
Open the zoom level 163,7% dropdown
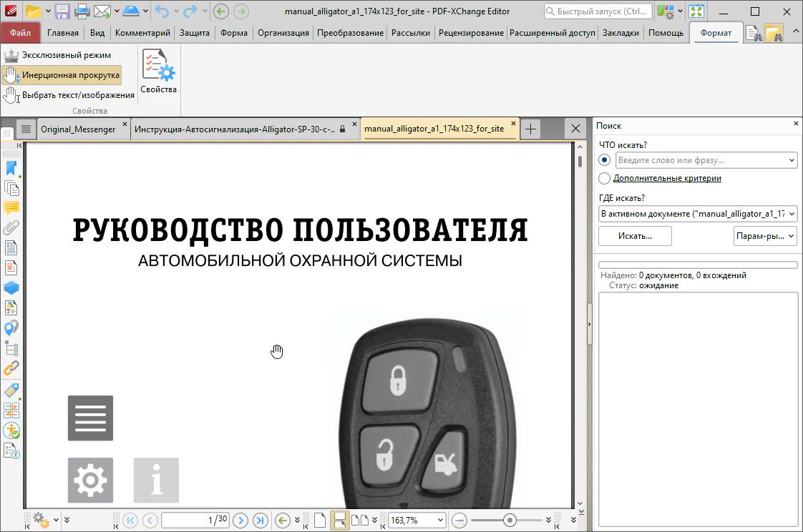(439, 520)
